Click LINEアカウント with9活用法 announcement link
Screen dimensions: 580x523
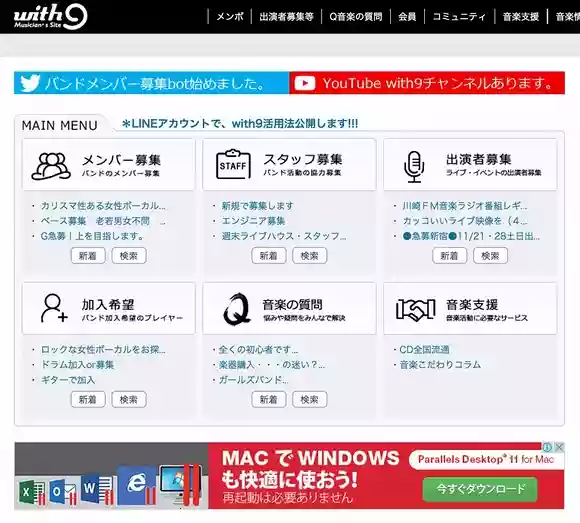[x=240, y=123]
